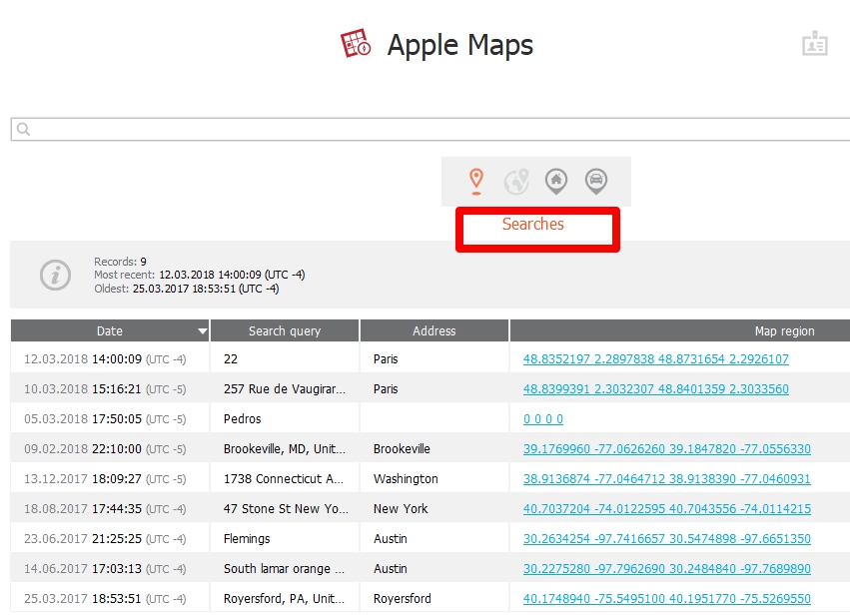
Task: Open map region link 30.2275280 -97.7962690
Action: pyautogui.click(x=667, y=568)
